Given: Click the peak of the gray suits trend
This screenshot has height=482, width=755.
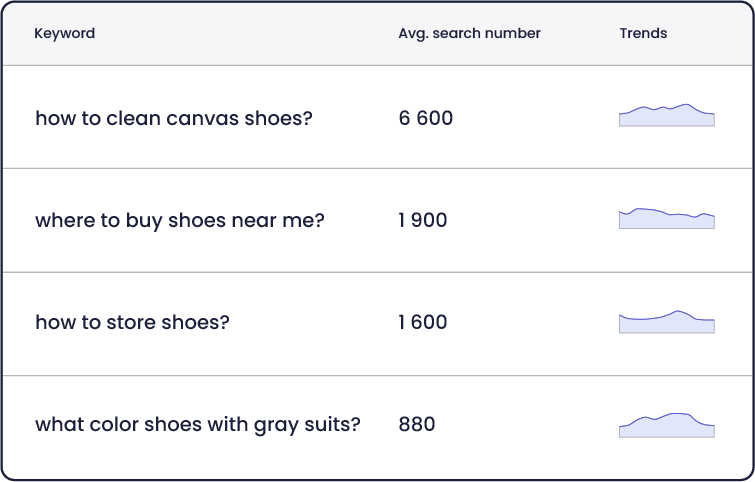Looking at the screenshot, I should (679, 414).
